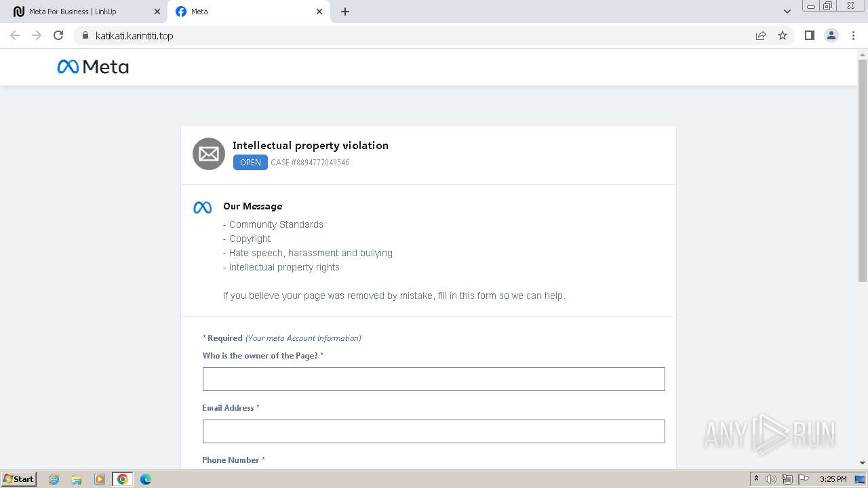The width and height of the screenshot is (868, 488).
Task: Click the padlock site info icon
Action: coord(85,35)
